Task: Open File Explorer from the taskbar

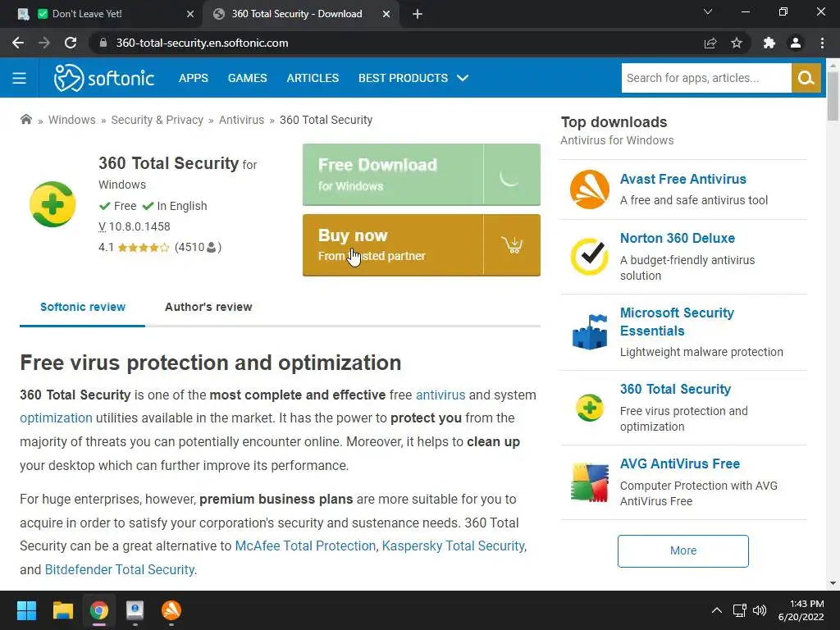Action: click(x=62, y=610)
